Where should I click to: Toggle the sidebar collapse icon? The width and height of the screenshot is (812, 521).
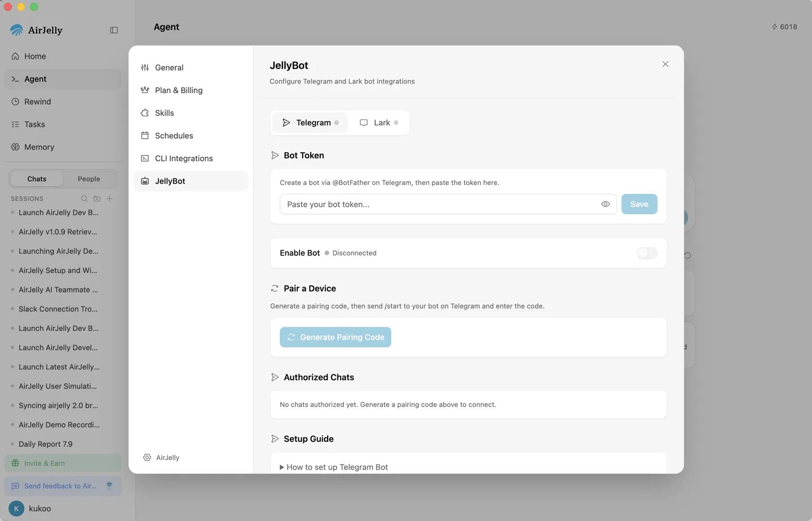click(x=114, y=30)
